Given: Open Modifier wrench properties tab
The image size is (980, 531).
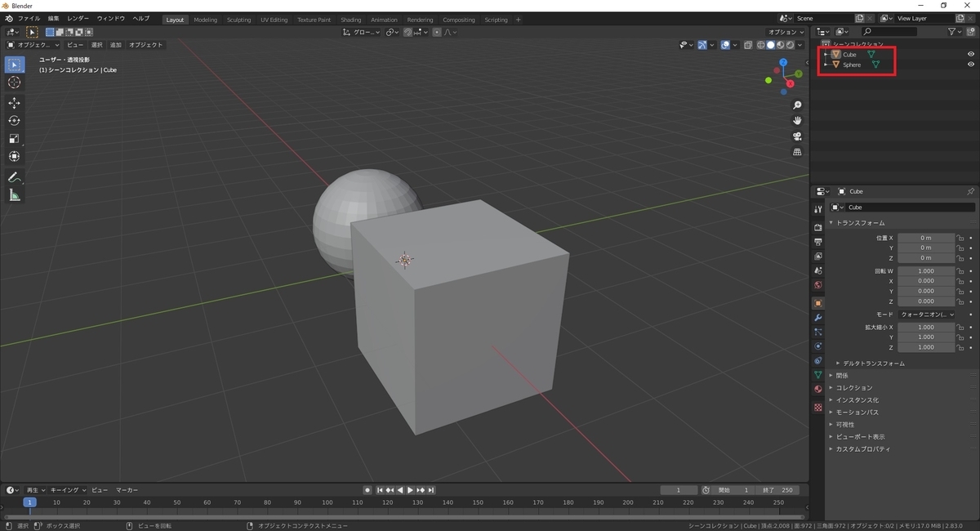Looking at the screenshot, I should pos(818,317).
